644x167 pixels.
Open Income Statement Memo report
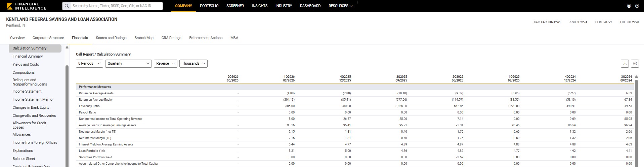point(32,99)
